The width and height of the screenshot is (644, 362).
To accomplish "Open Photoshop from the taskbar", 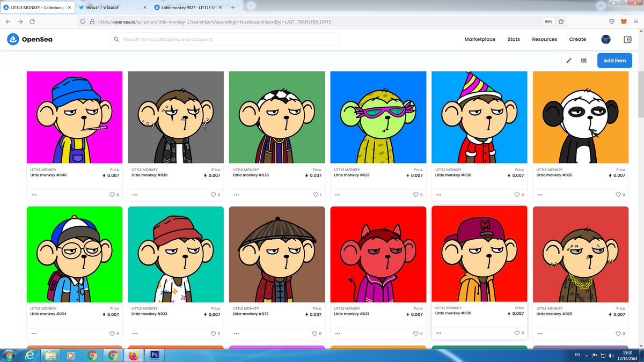I will coord(155,355).
